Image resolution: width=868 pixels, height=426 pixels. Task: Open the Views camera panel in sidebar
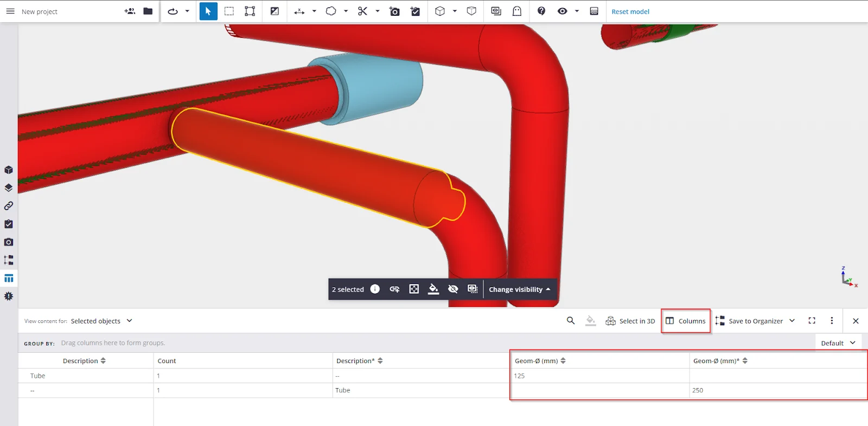[9, 242]
